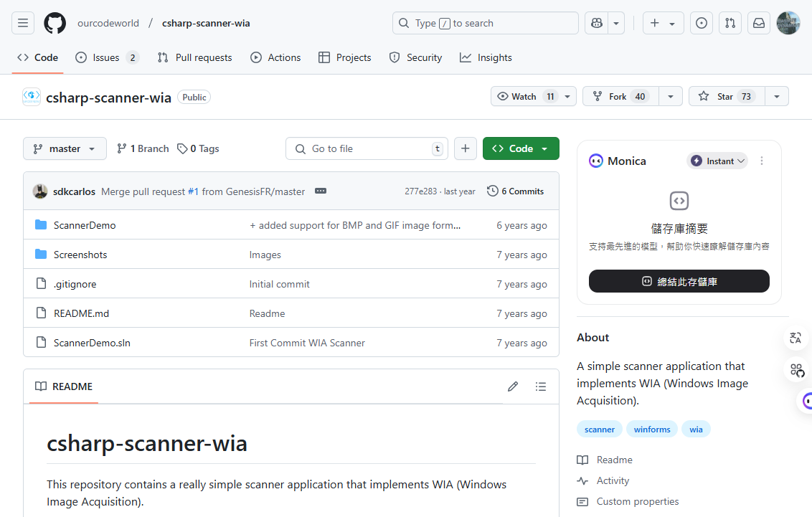Open README outline list icon
812x517 pixels.
point(541,386)
